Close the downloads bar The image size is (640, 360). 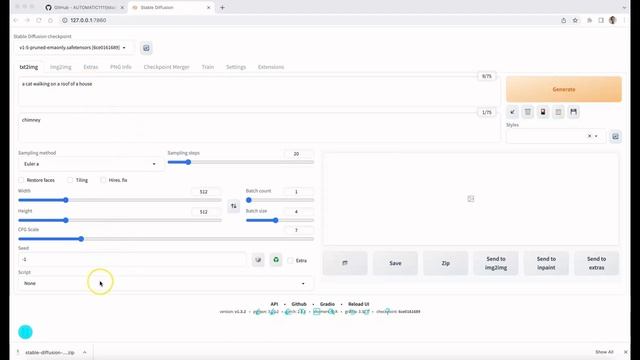point(626,352)
